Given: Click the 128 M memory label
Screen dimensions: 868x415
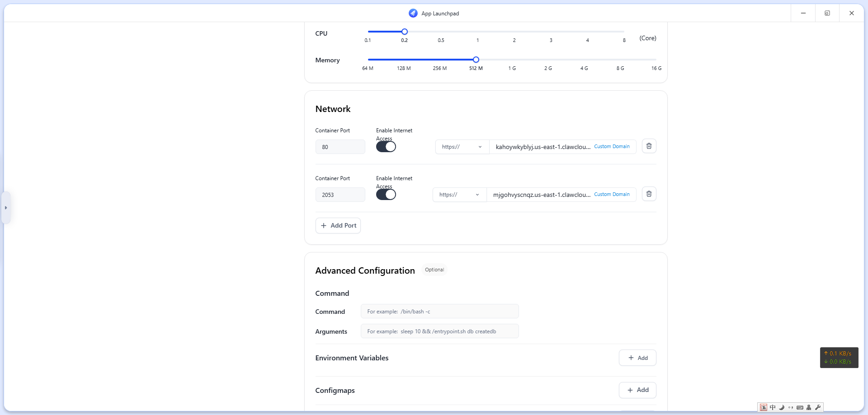Looking at the screenshot, I should (404, 68).
